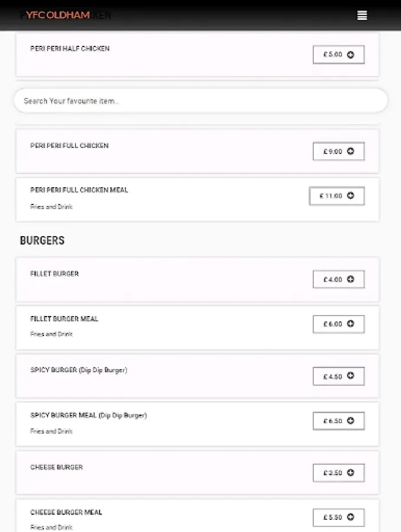This screenshot has width=401, height=532.
Task: Open the Fillet Burger item title
Action: click(54, 274)
